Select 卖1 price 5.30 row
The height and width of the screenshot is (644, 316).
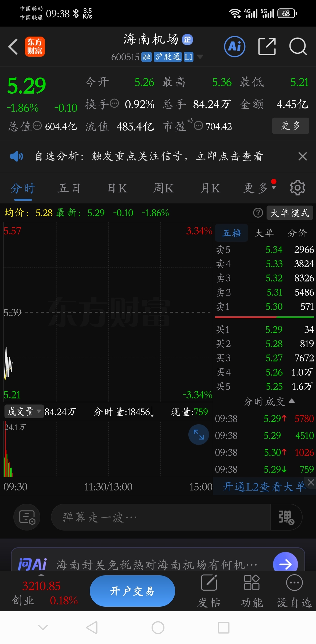265,306
